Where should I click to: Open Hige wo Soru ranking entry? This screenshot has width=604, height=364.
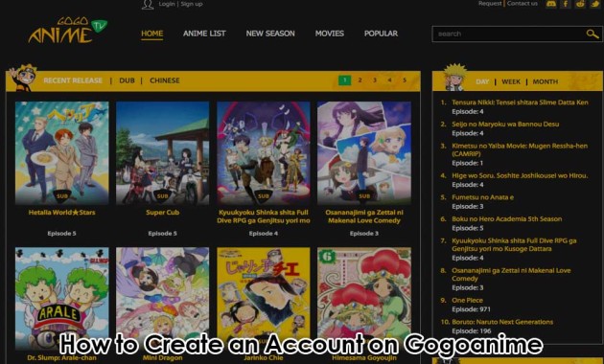(x=520, y=176)
